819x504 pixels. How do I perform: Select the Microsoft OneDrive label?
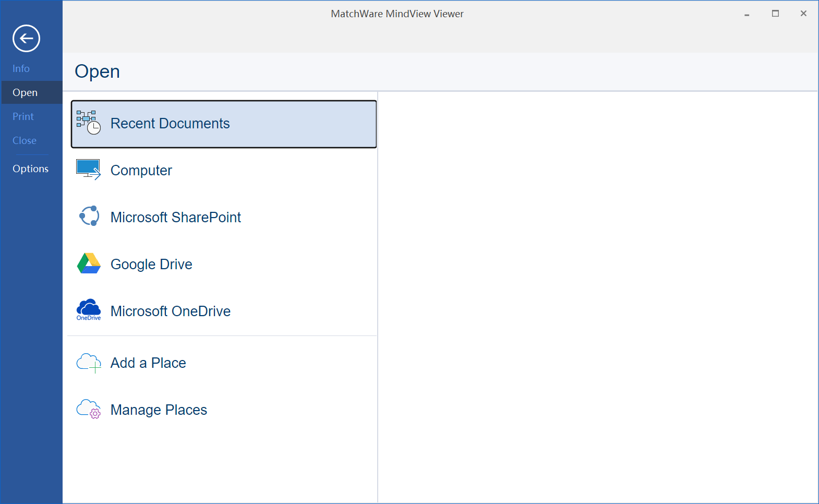[x=171, y=311]
